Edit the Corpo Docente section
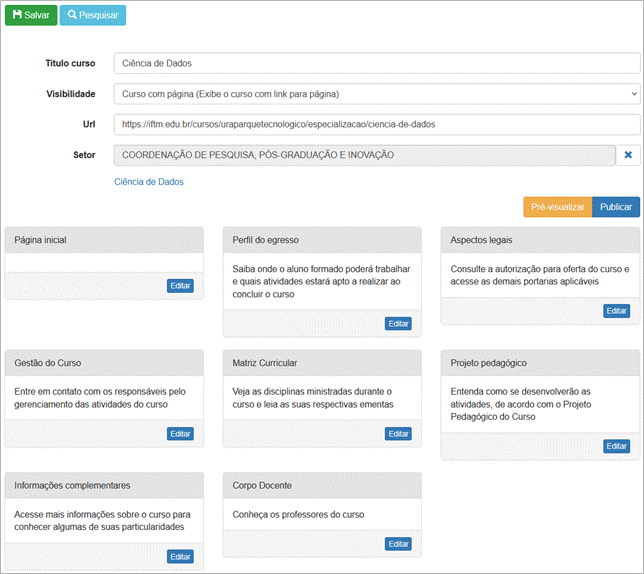 click(x=398, y=544)
